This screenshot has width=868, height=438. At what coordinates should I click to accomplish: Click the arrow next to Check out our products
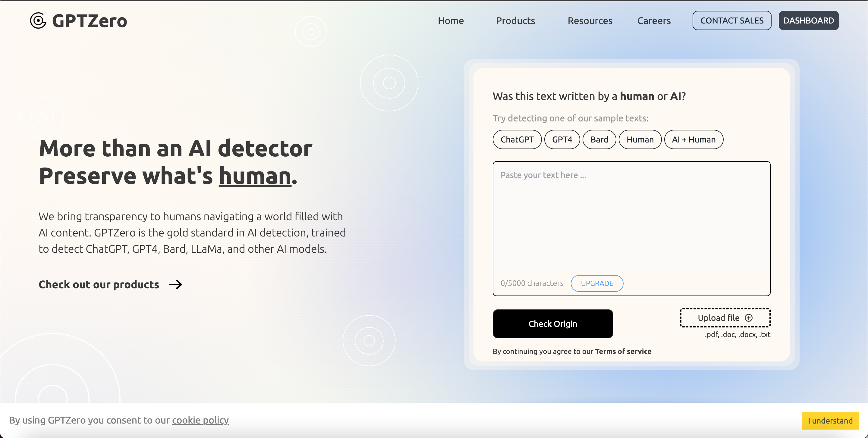pos(175,284)
